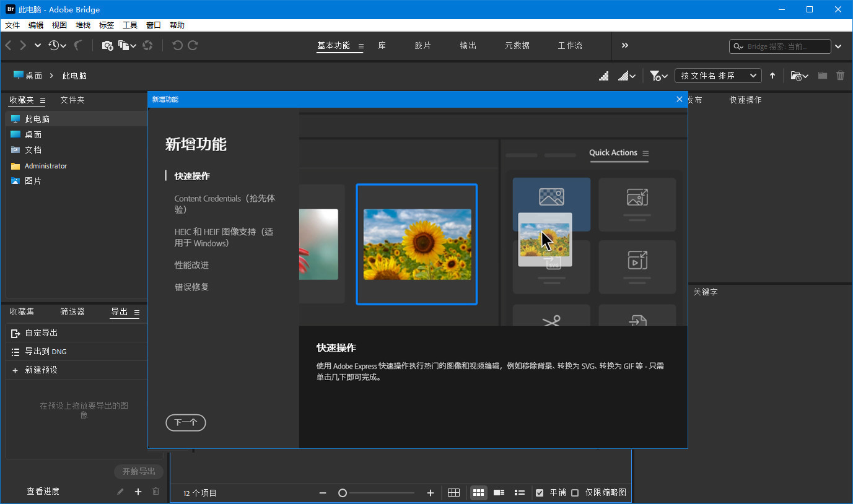853x504 pixels.
Task: Click the get photos from camera icon
Action: [107, 45]
